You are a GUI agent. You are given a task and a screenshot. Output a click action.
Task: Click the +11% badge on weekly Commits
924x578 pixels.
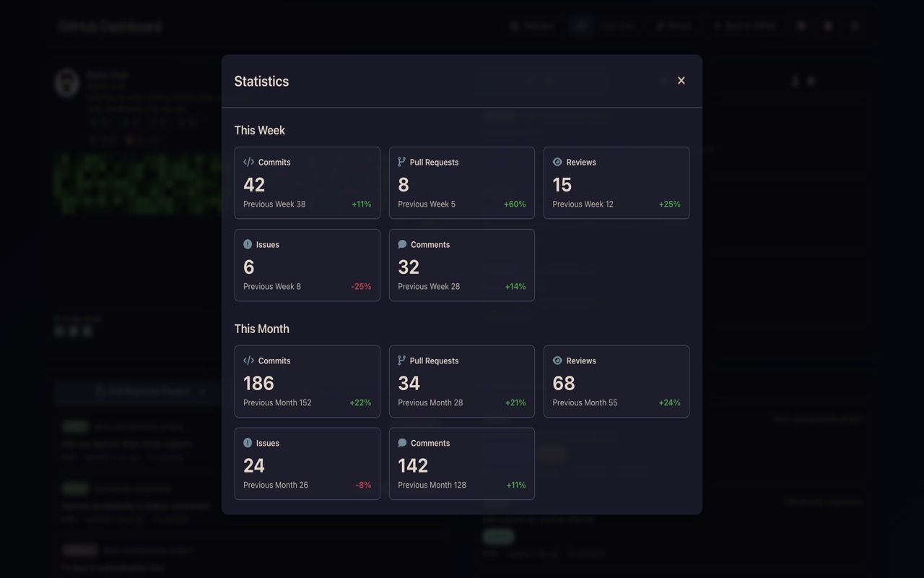pyautogui.click(x=362, y=204)
